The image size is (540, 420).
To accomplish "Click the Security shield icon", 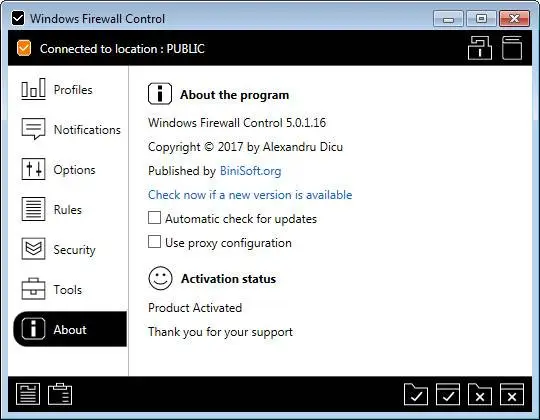I will click(x=33, y=249).
